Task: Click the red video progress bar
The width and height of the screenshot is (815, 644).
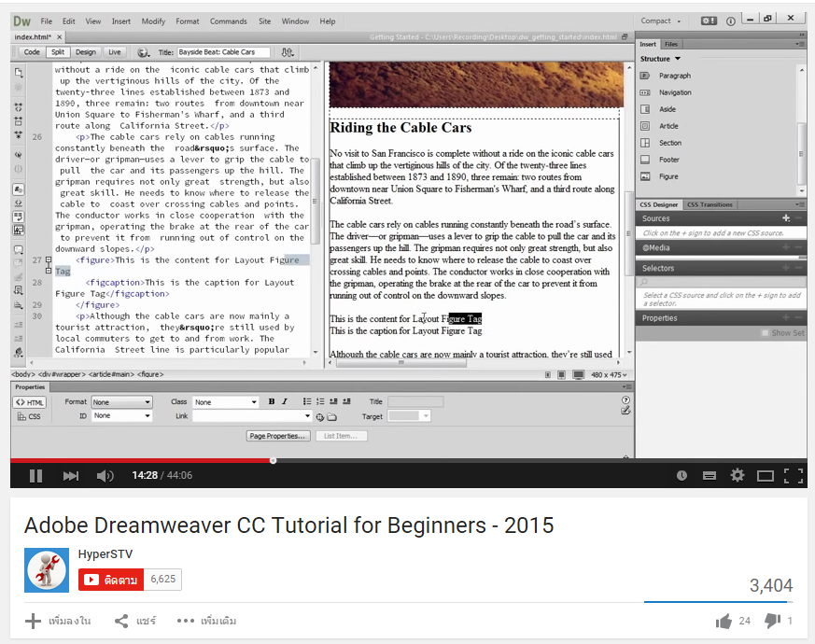Action: [140, 460]
